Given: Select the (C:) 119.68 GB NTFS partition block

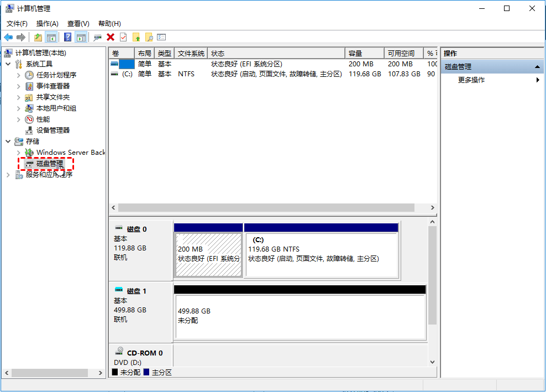Looking at the screenshot, I should [322, 255].
